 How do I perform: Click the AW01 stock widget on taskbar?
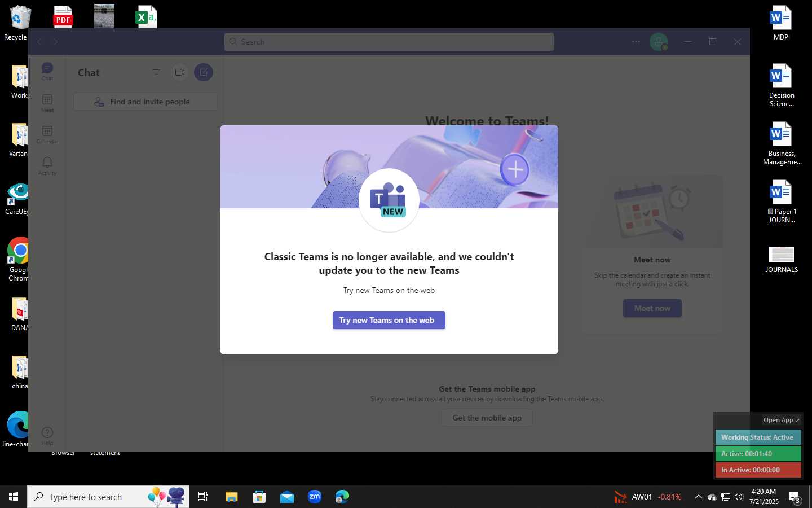click(648, 497)
